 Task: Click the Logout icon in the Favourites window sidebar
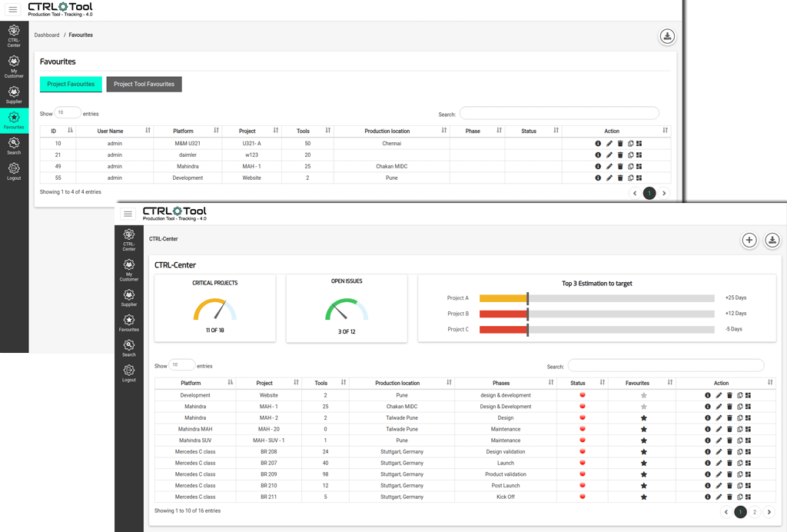pyautogui.click(x=14, y=171)
